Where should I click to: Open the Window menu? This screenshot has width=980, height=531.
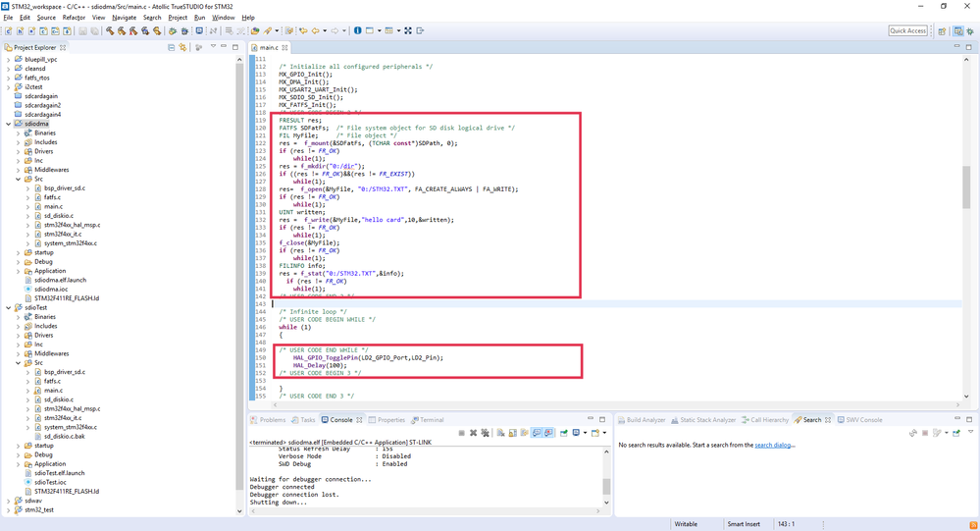pyautogui.click(x=223, y=18)
